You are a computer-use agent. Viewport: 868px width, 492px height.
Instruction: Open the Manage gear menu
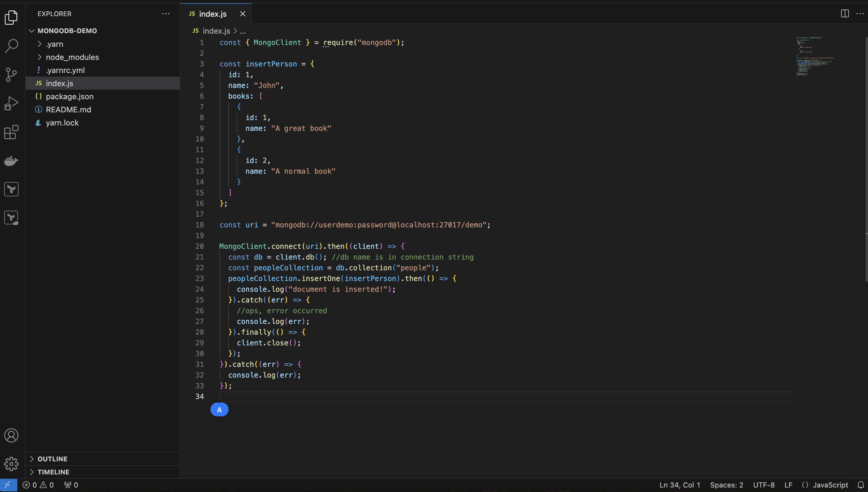(x=11, y=464)
